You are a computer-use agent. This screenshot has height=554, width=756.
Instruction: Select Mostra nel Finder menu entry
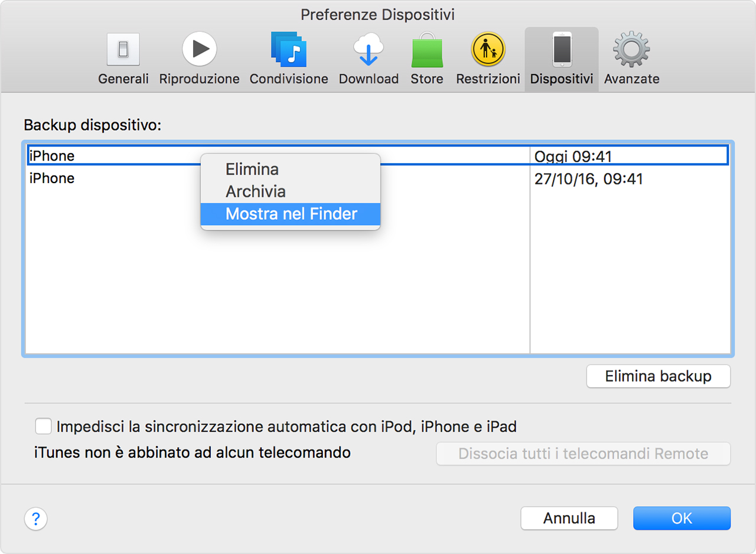291,214
